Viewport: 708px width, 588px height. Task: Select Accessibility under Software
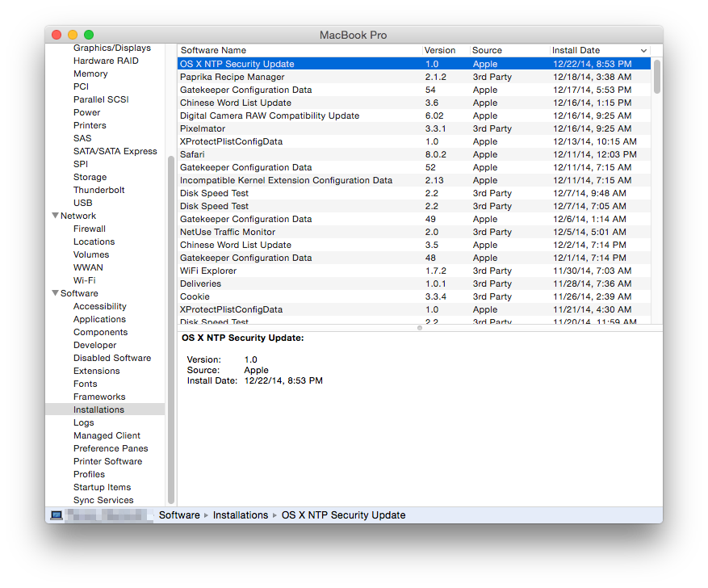click(x=100, y=306)
